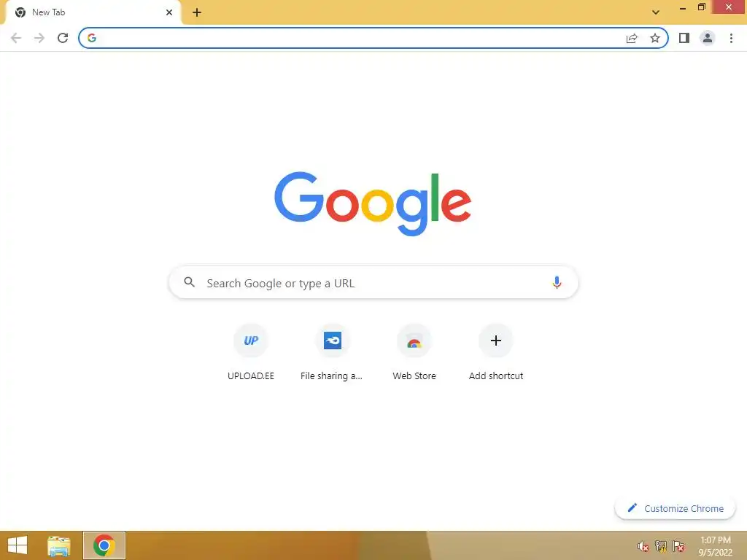Click the magnifier icon in the search box
The width and height of the screenshot is (747, 560).
point(189,282)
